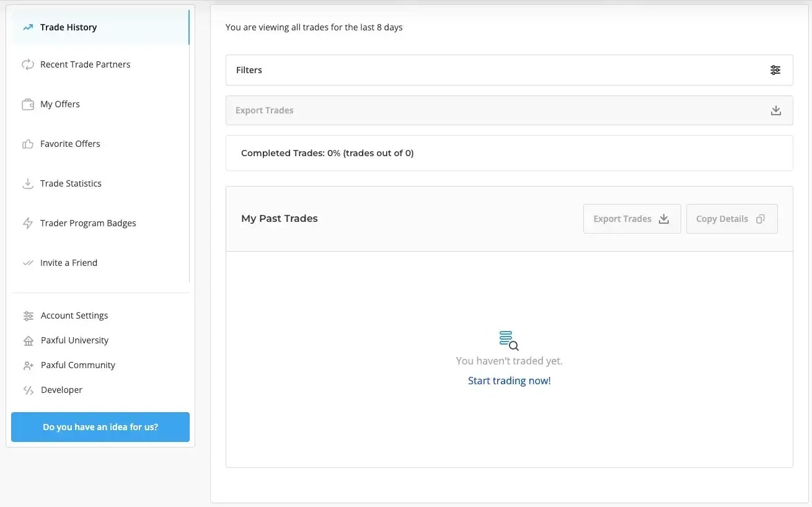Click the Favorite Offers thumbs-up icon
Image resolution: width=812 pixels, height=507 pixels.
[x=27, y=143]
